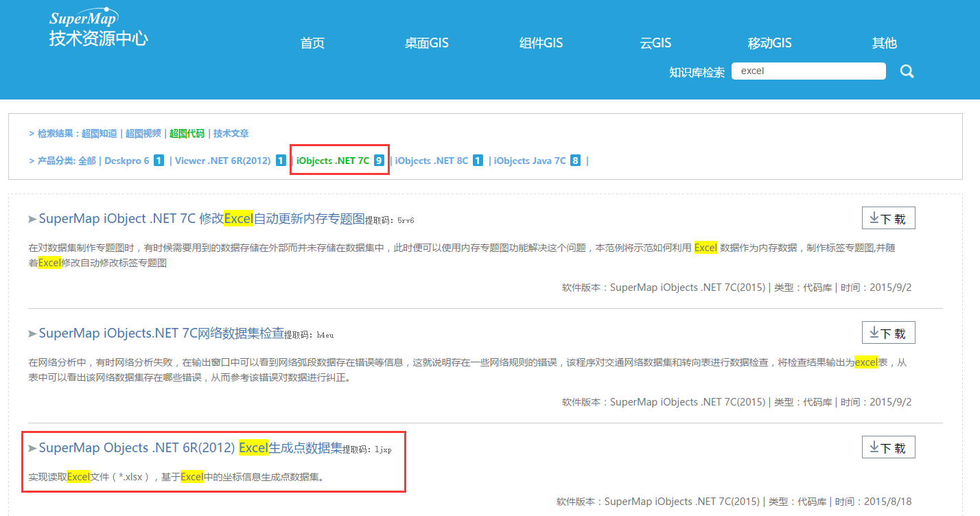Click the count badge 8 beside iObjects Java 7C

pos(575,161)
